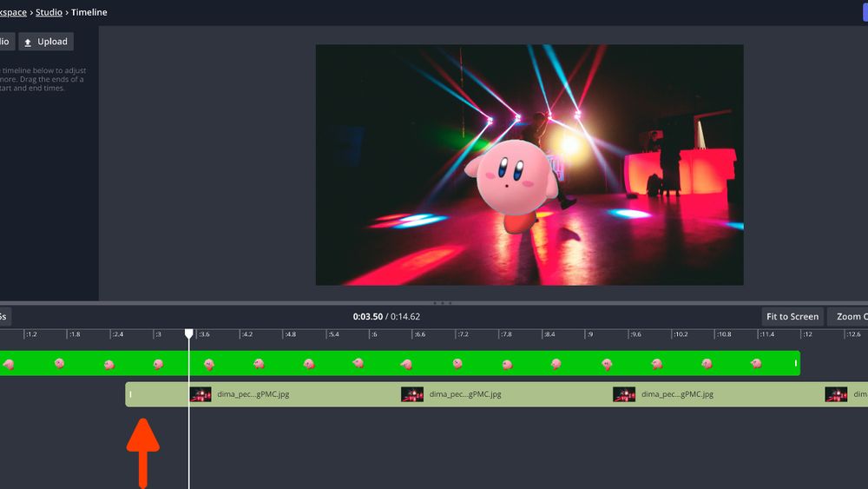The image size is (868, 489).
Task: Click the left trim handle of the image clip
Action: [131, 394]
